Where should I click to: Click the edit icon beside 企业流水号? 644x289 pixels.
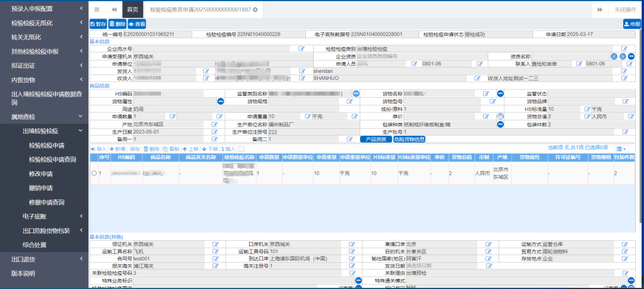point(302,48)
